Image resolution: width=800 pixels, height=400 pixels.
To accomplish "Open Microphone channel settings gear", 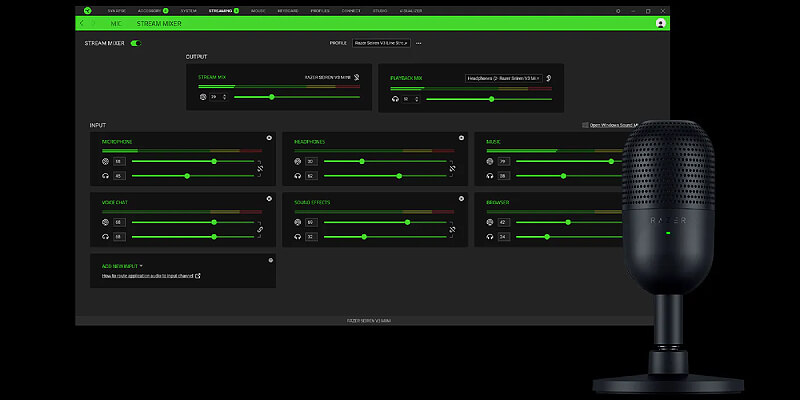I will (x=269, y=138).
